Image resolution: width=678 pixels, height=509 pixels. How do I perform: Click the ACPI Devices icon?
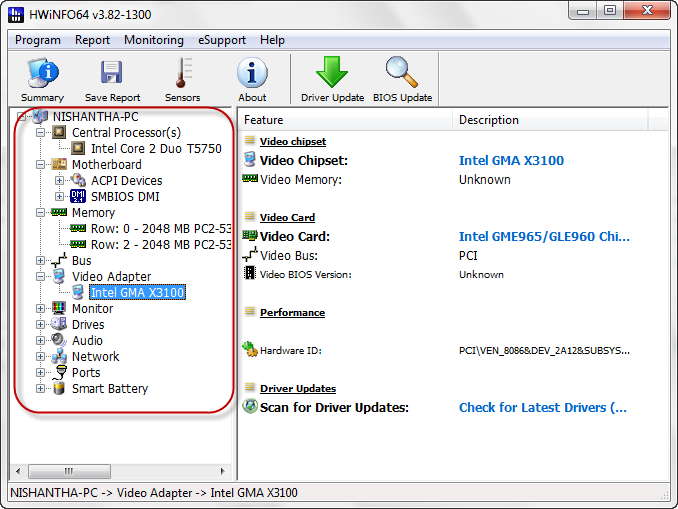[78, 180]
